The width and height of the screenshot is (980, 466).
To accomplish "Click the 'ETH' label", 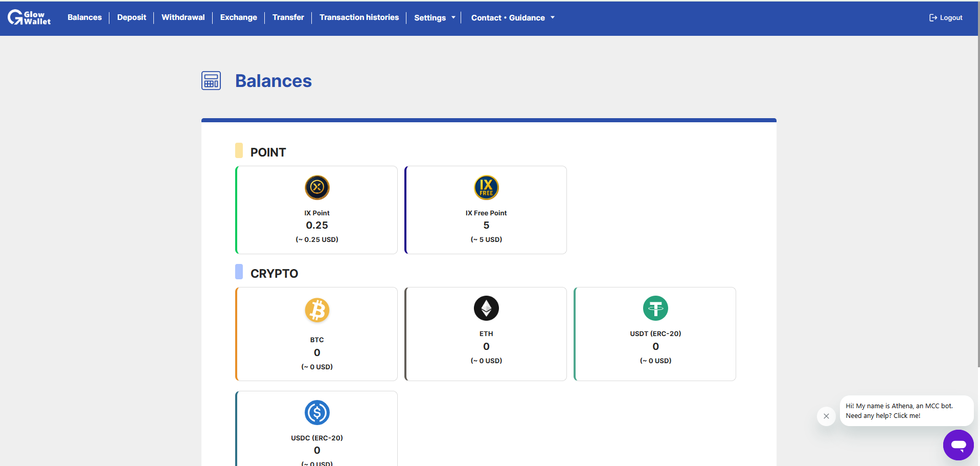I will [x=486, y=334].
